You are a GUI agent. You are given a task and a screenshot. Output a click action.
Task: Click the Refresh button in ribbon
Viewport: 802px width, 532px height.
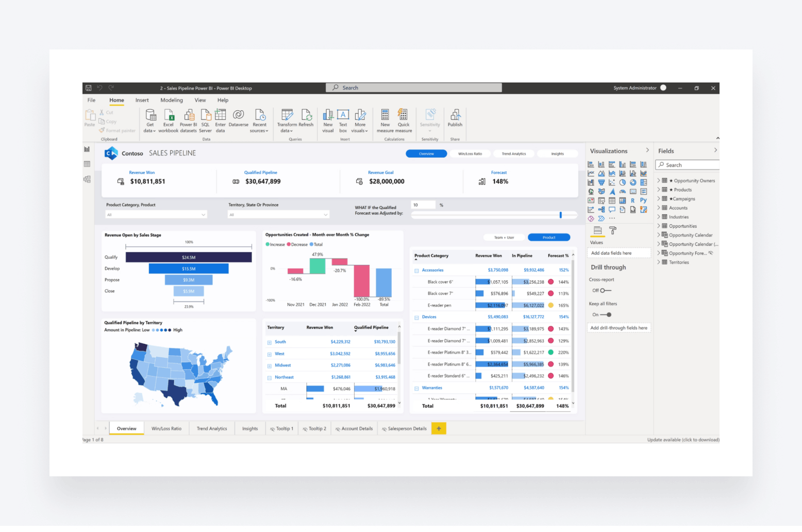tap(306, 118)
